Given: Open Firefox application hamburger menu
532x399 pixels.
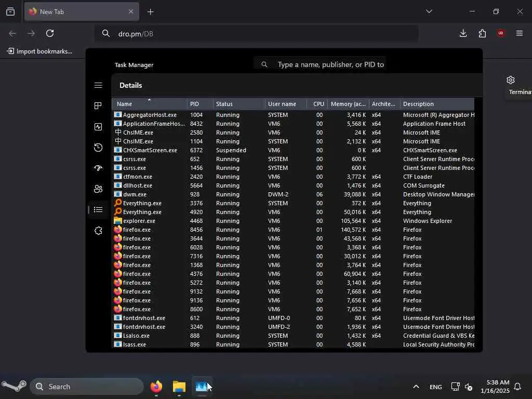Looking at the screenshot, I should 519,33.
